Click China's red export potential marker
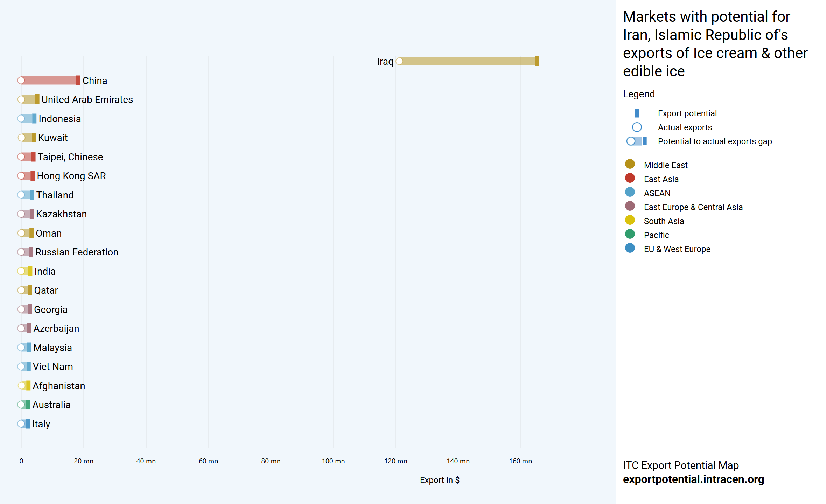Image resolution: width=826 pixels, height=504 pixels. [x=78, y=80]
